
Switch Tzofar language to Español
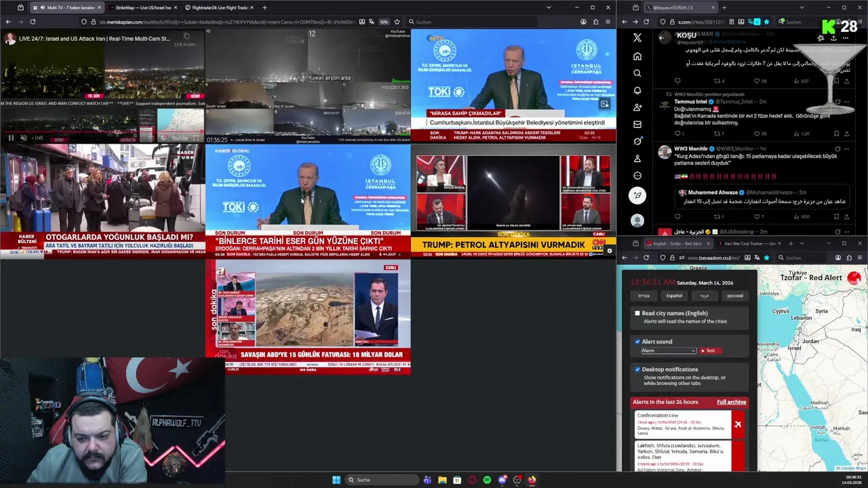(674, 296)
